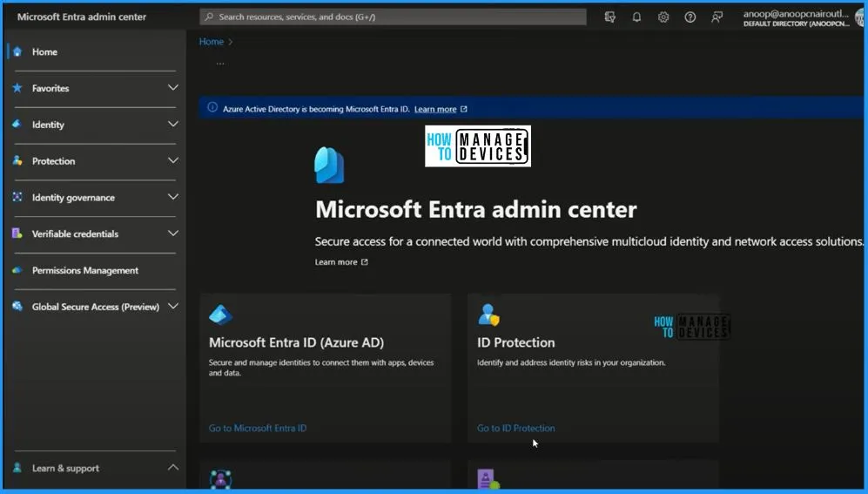Select Favorites in the navigation menu

click(50, 88)
